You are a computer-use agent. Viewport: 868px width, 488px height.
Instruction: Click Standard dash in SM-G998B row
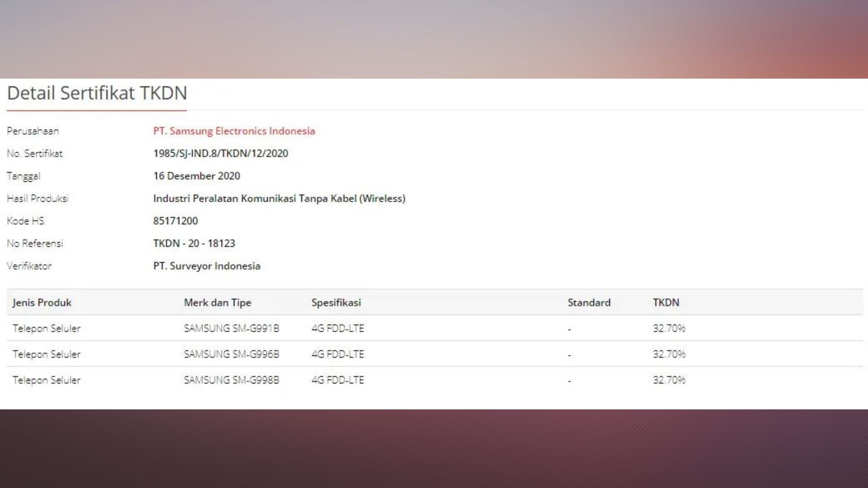tap(569, 381)
